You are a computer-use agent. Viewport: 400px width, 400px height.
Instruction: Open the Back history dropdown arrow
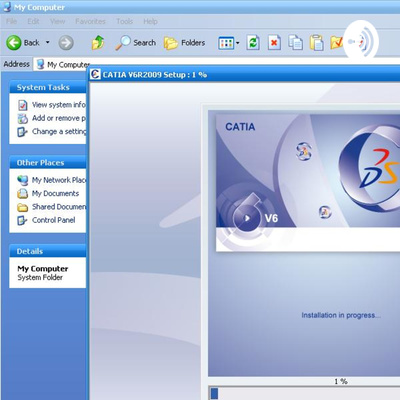click(x=48, y=42)
